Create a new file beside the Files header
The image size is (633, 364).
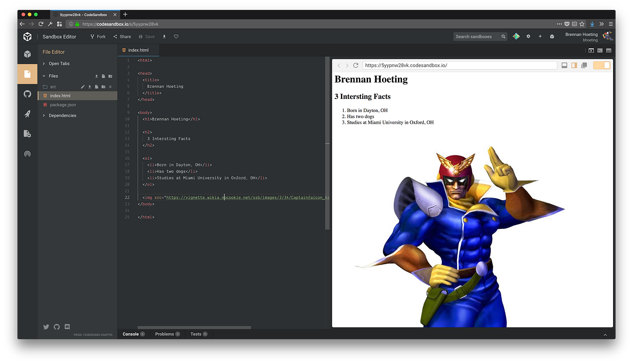[x=104, y=76]
